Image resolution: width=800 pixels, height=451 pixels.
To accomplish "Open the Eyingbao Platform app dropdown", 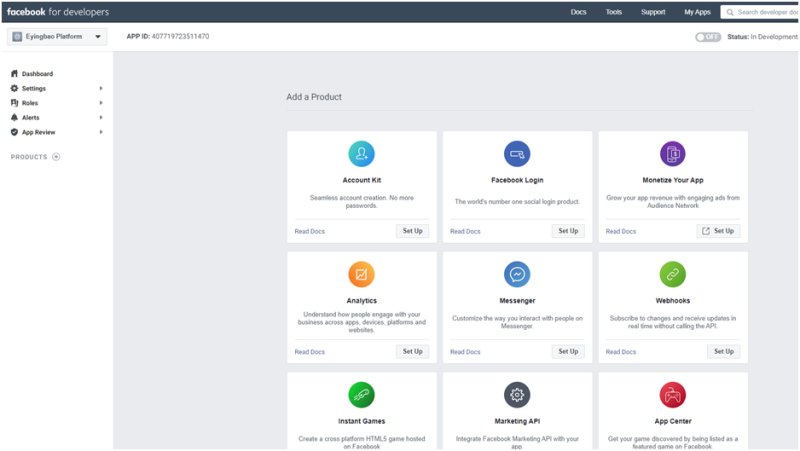I will 58,37.
